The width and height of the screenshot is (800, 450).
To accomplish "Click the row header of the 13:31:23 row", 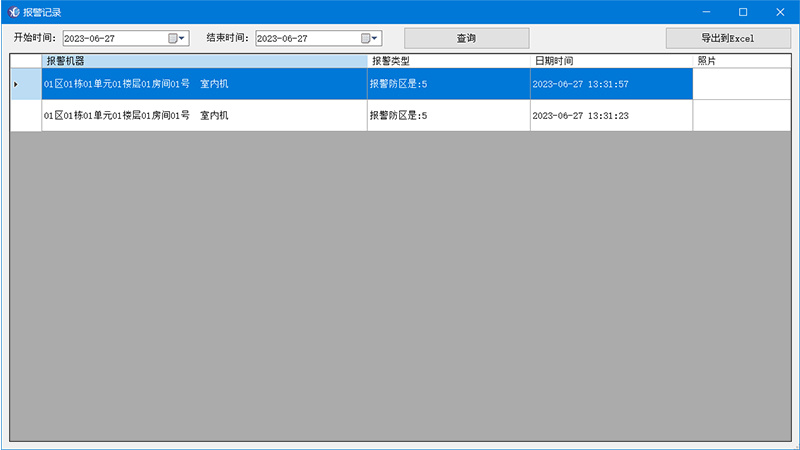I will click(26, 115).
